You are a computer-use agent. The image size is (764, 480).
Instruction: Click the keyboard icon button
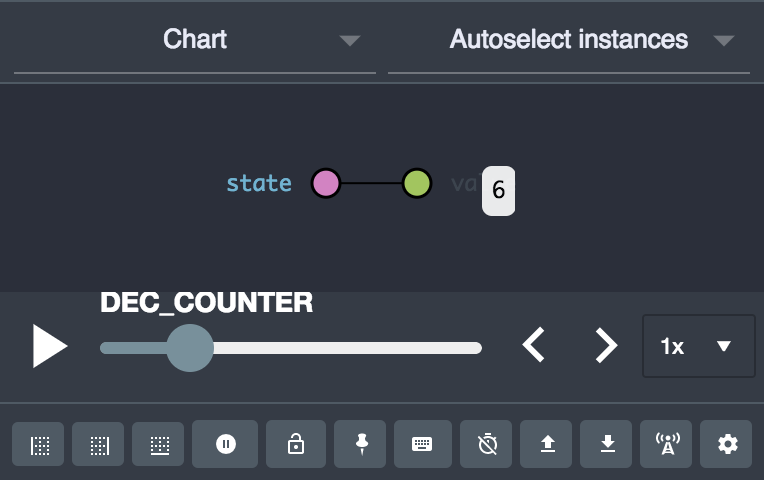click(422, 445)
